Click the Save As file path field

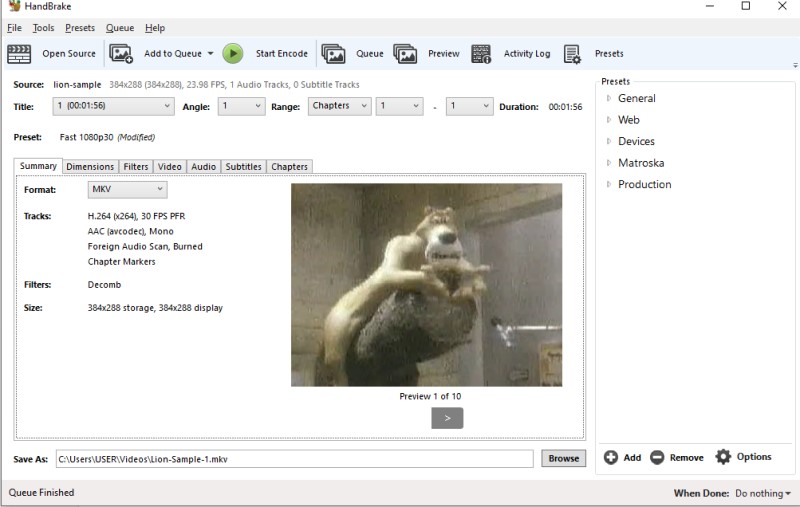[293, 458]
